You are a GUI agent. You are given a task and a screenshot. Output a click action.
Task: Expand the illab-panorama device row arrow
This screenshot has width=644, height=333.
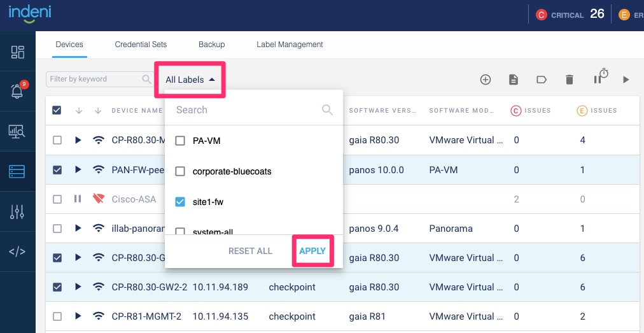coord(78,228)
